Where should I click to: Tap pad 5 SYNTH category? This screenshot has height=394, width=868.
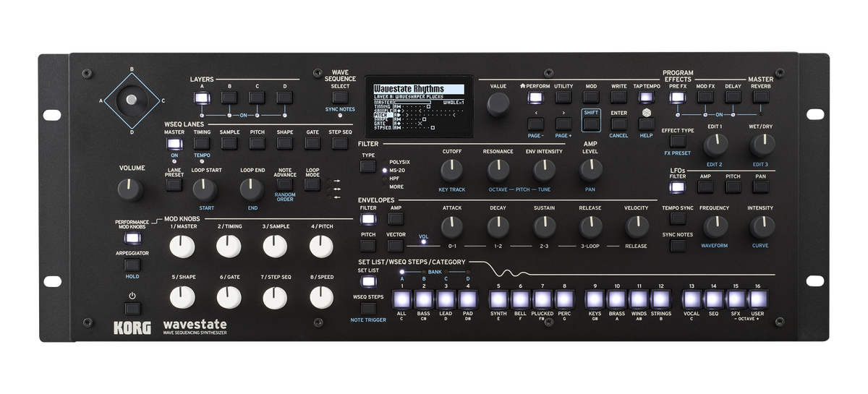(x=498, y=299)
